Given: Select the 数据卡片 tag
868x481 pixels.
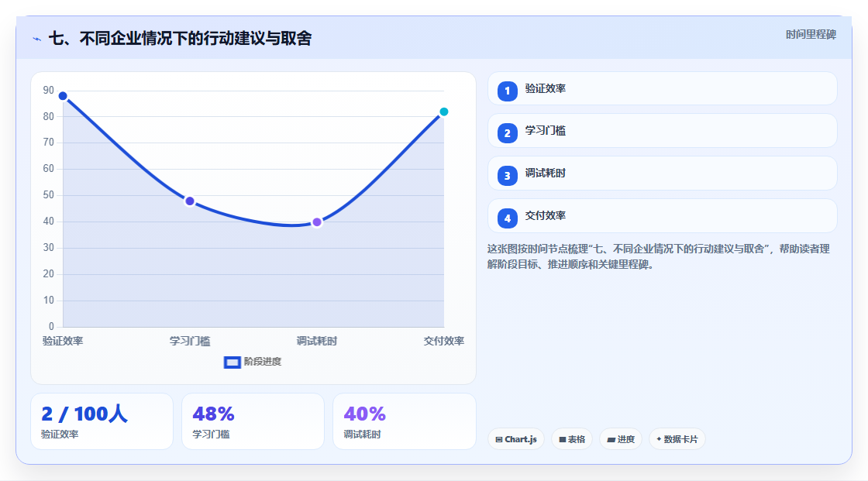Looking at the screenshot, I should click(677, 439).
